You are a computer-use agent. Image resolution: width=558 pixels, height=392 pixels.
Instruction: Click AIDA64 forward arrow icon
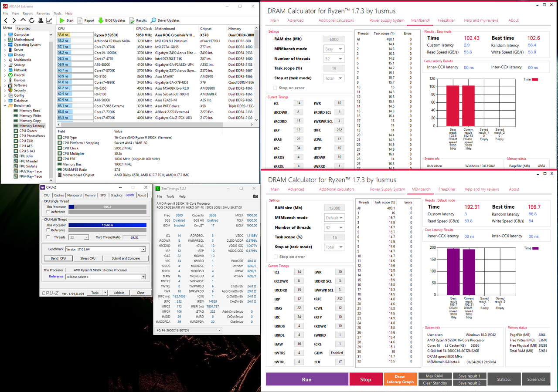(x=14, y=20)
